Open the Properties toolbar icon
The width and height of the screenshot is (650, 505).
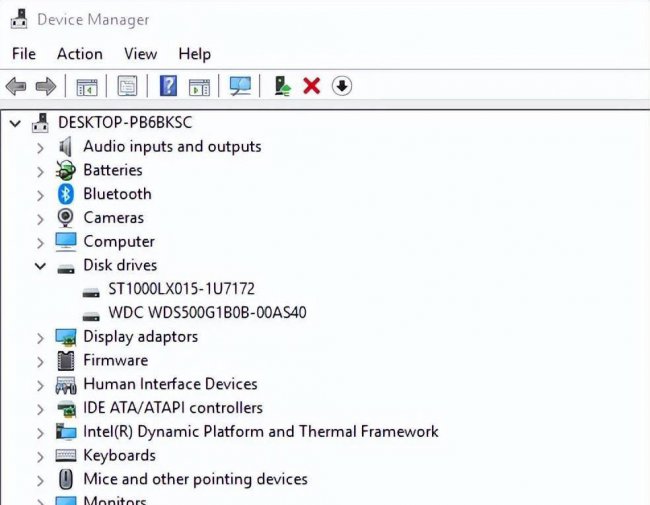pos(127,86)
